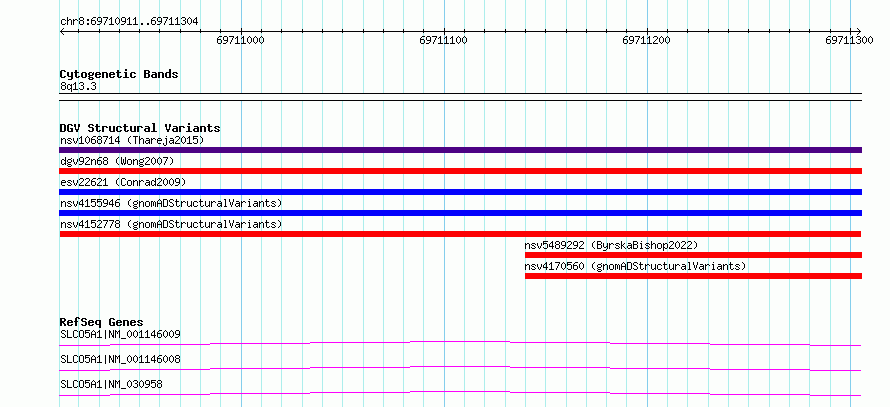Open the nsv4152778 (gnomADStructuralVariants) label

[171, 224]
